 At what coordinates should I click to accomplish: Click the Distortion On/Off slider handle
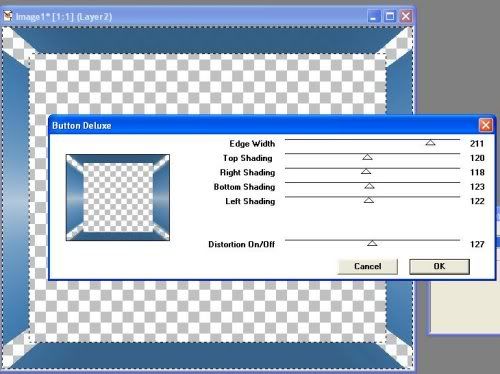pos(372,243)
